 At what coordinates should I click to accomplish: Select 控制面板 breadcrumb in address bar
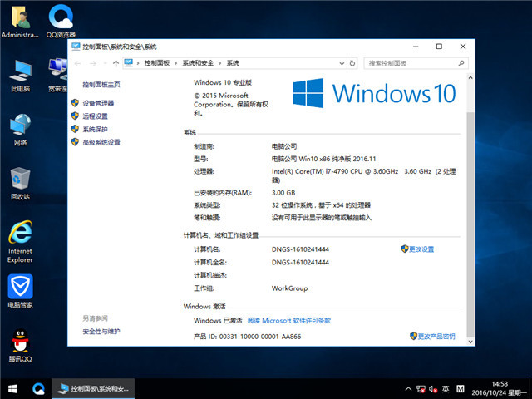click(x=156, y=63)
